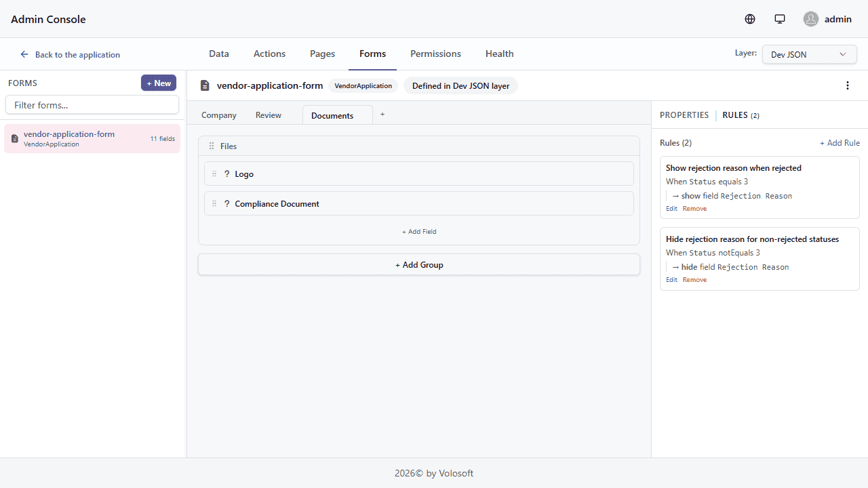Click the Files group header

coord(419,146)
